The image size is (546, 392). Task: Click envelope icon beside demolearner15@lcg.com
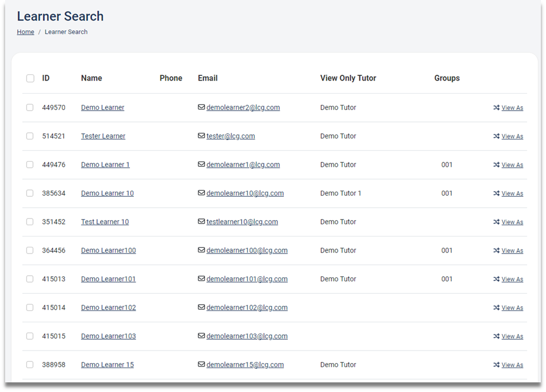(201, 364)
